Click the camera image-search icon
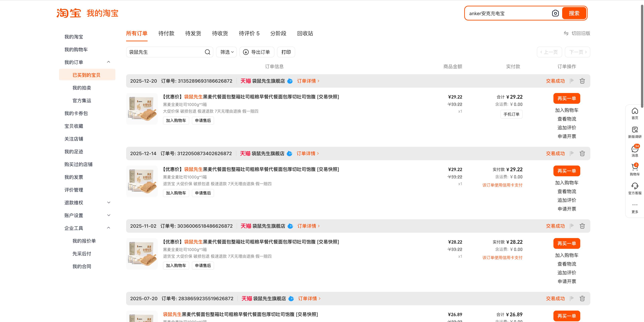This screenshot has width=644, height=322. (555, 13)
